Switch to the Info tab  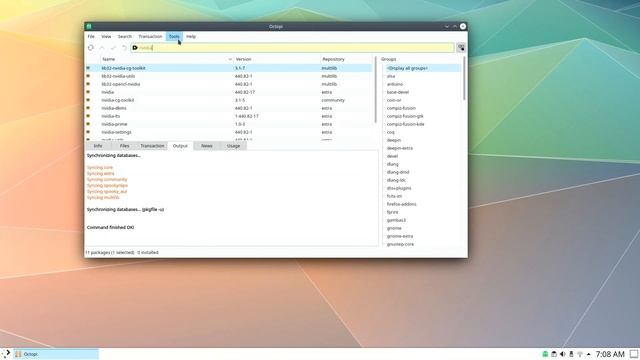click(98, 146)
